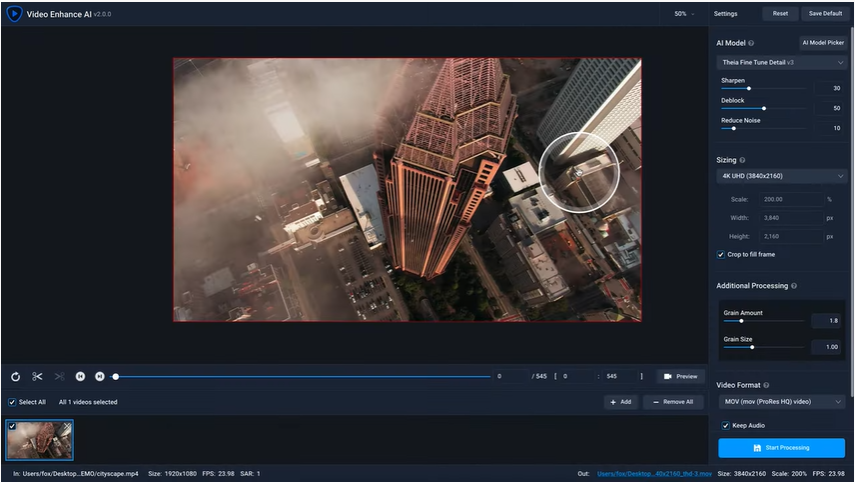Click the Reduce Noise slider handle

pyautogui.click(x=733, y=129)
